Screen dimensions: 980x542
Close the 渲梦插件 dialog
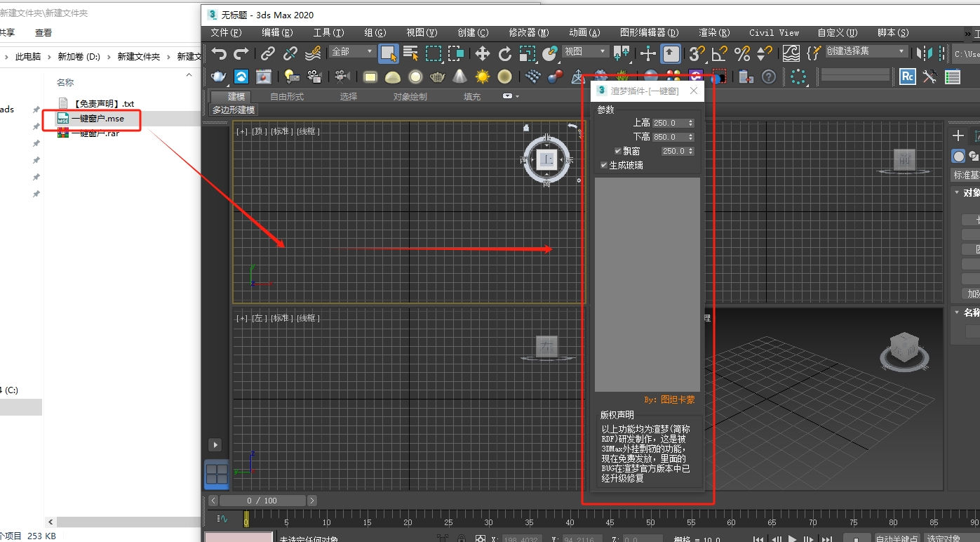coord(694,91)
